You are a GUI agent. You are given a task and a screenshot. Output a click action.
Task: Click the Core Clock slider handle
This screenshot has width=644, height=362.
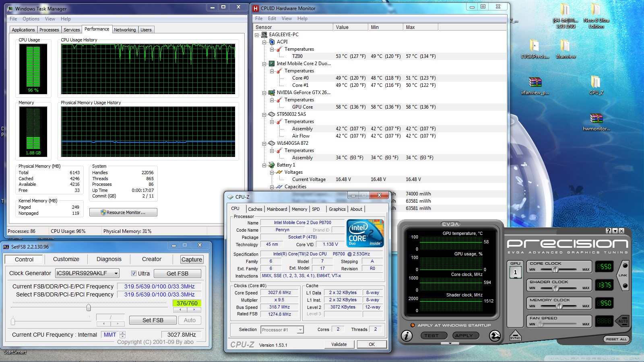(555, 269)
